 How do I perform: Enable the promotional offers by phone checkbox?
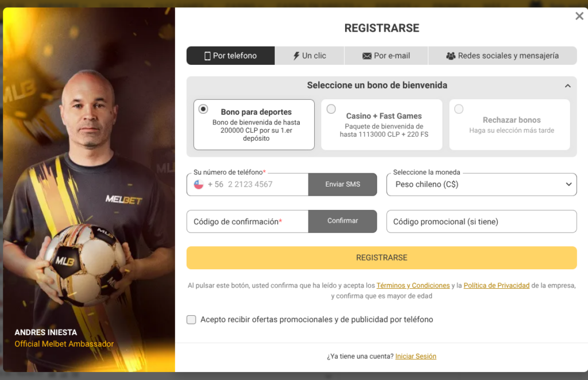(x=191, y=319)
